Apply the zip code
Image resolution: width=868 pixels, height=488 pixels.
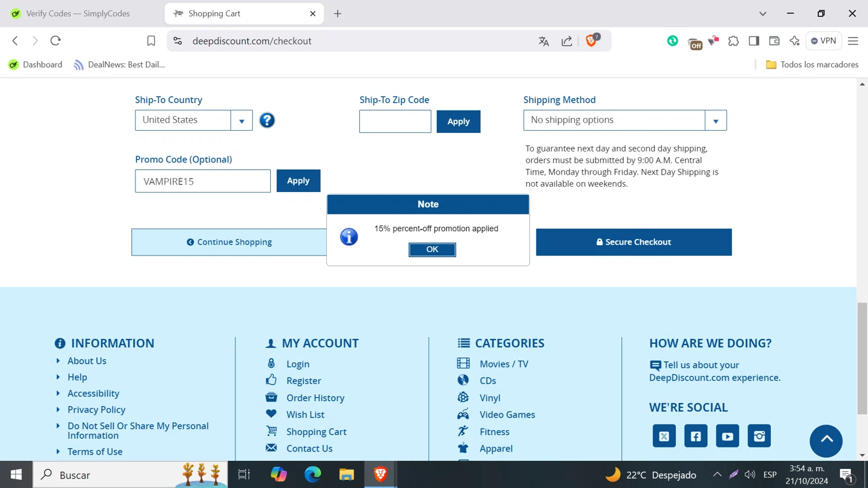(x=458, y=121)
